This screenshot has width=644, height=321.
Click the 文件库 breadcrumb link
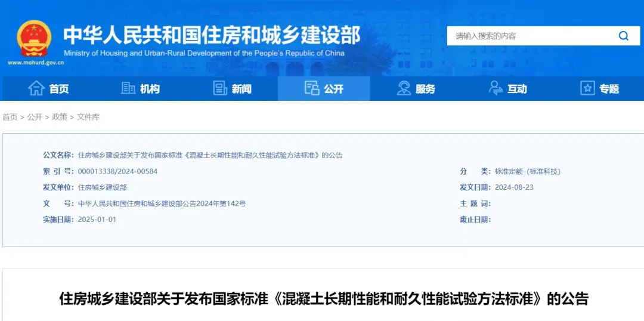click(88, 117)
